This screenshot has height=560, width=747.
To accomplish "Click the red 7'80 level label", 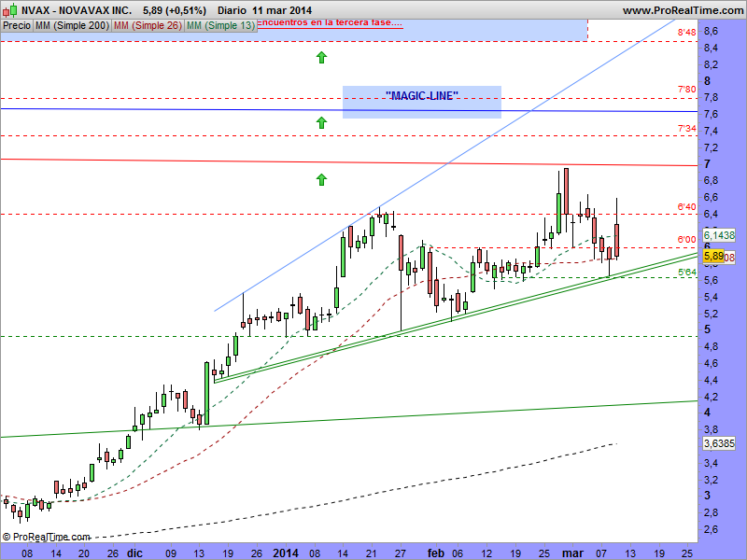I will (686, 89).
